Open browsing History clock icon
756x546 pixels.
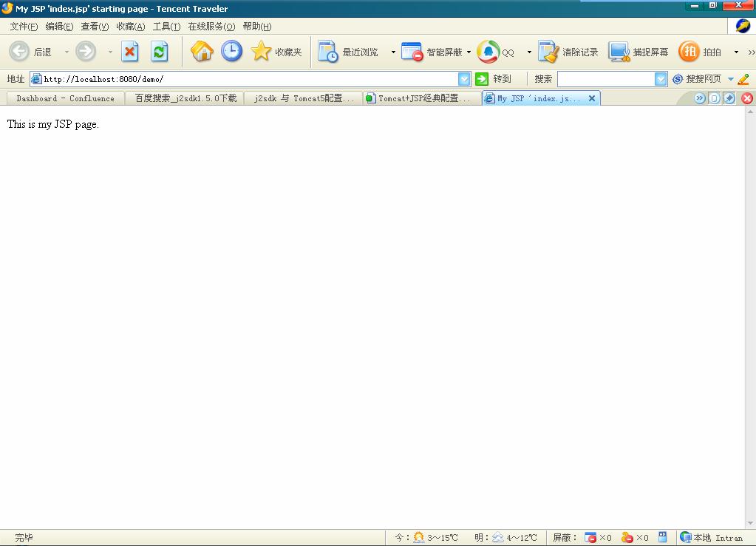232,52
